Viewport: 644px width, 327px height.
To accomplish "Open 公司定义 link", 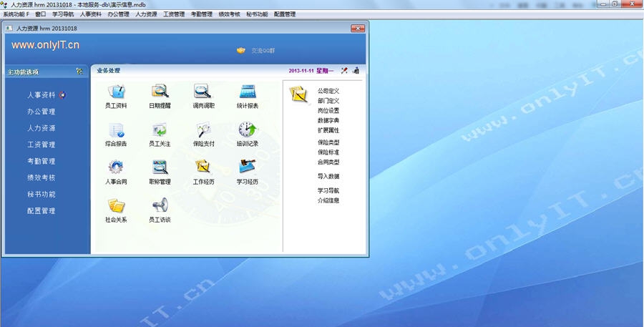I will [328, 91].
